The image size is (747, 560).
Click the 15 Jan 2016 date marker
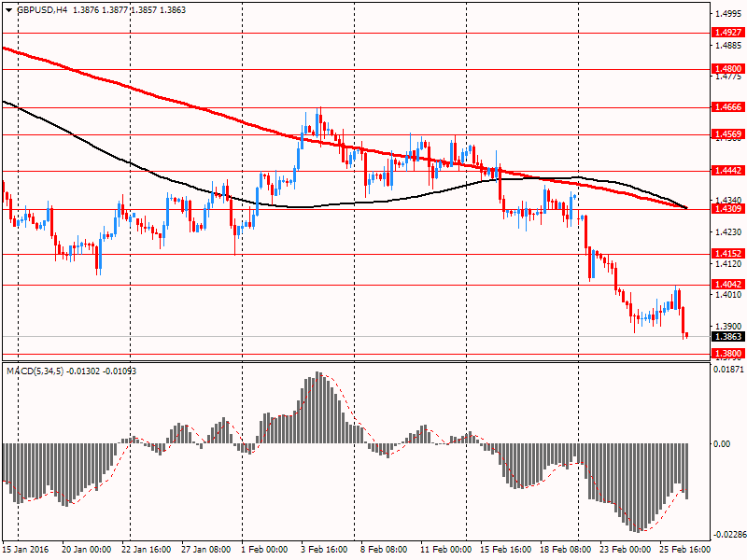(x=23, y=550)
